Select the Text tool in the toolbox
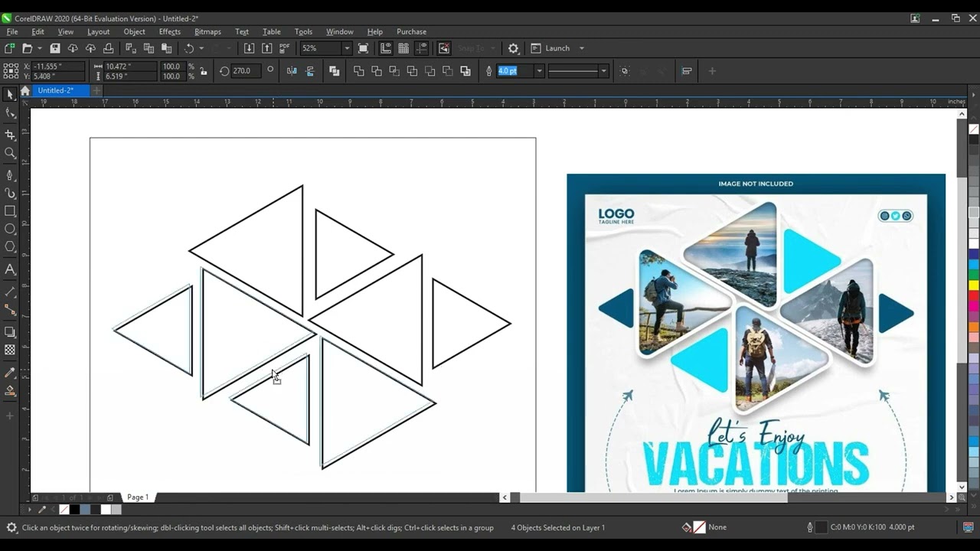The height and width of the screenshot is (551, 980). [10, 269]
